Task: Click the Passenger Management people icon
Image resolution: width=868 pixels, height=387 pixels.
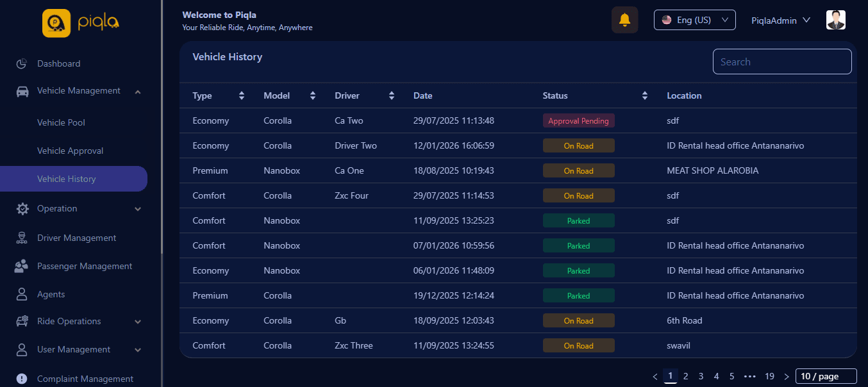Action: point(22,266)
